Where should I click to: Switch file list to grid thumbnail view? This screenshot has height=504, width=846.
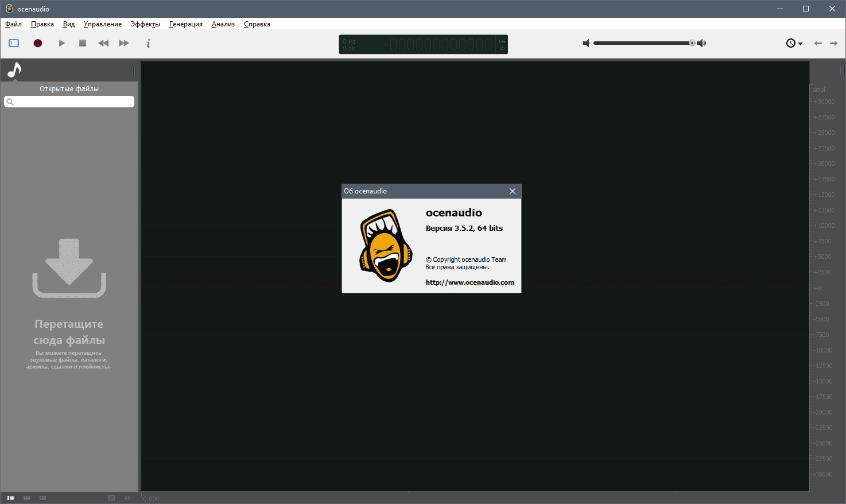[42, 498]
